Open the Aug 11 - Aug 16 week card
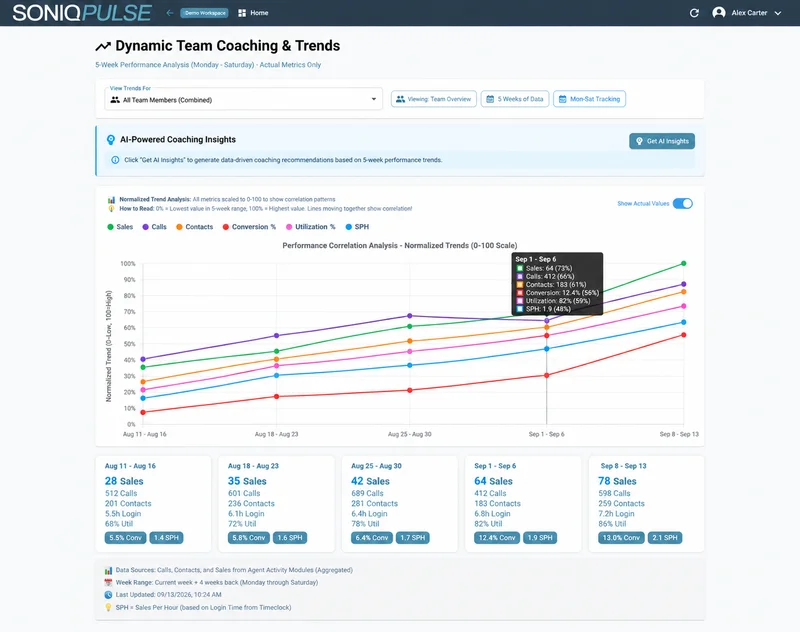The image size is (800, 632). point(153,504)
